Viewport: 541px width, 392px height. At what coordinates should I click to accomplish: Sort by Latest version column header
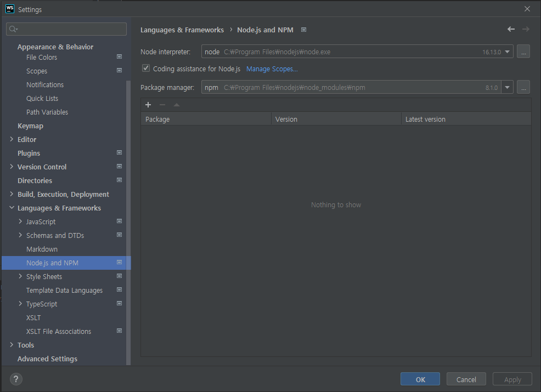466,119
